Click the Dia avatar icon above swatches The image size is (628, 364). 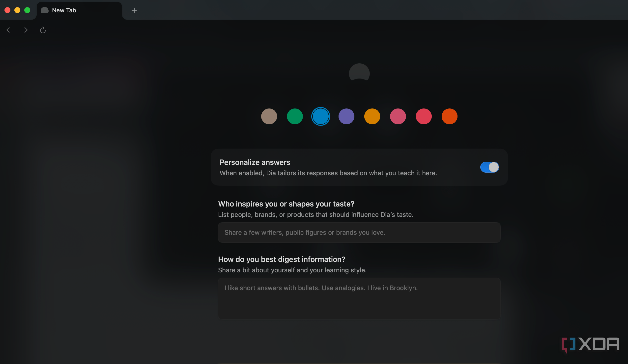(x=359, y=72)
